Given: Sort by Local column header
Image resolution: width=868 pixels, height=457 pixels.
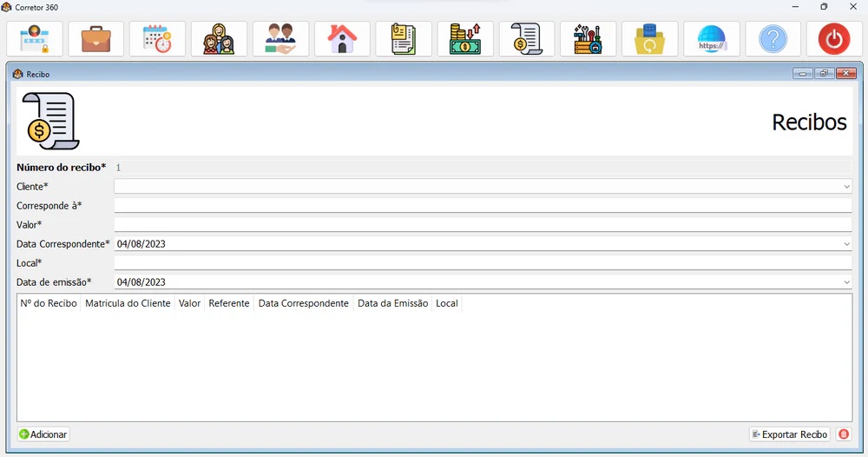Looking at the screenshot, I should (447, 303).
